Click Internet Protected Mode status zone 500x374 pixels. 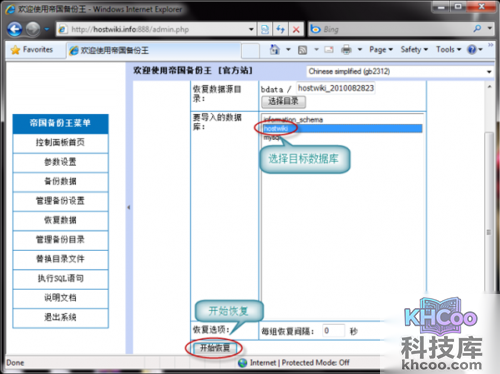[299, 363]
